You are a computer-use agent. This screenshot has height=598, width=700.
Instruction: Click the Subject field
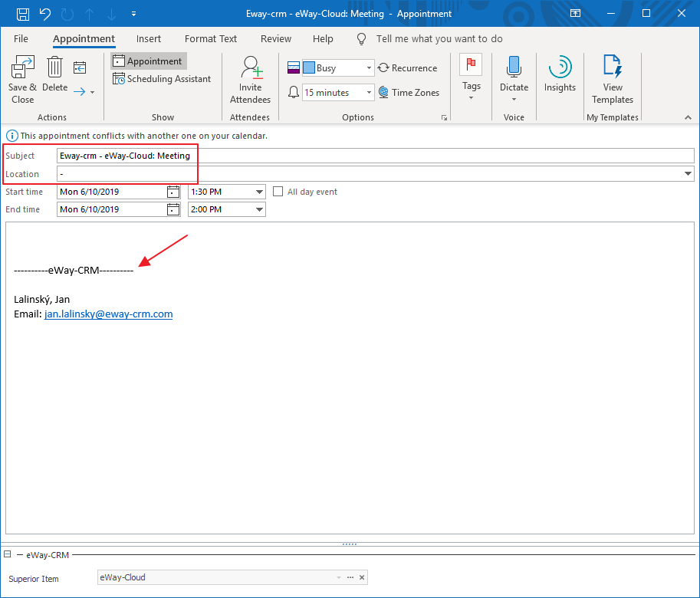[375, 156]
